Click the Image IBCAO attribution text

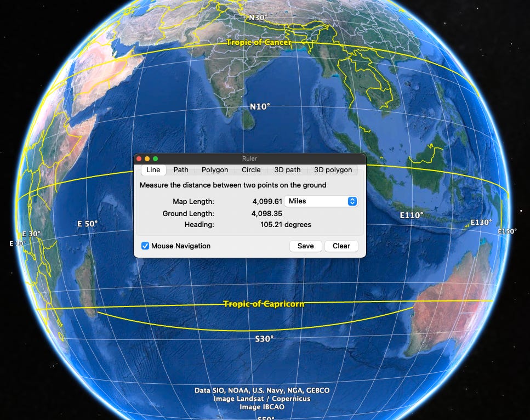tap(262, 407)
